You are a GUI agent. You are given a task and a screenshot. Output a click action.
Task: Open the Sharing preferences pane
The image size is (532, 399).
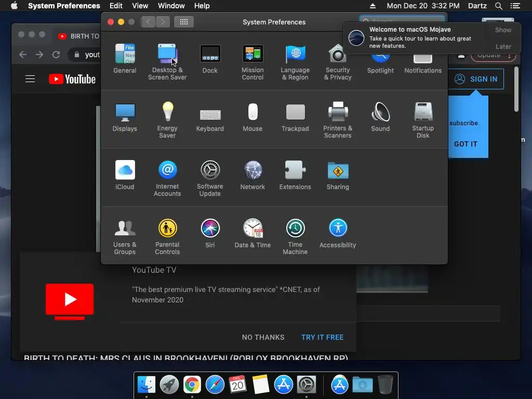pos(338,175)
